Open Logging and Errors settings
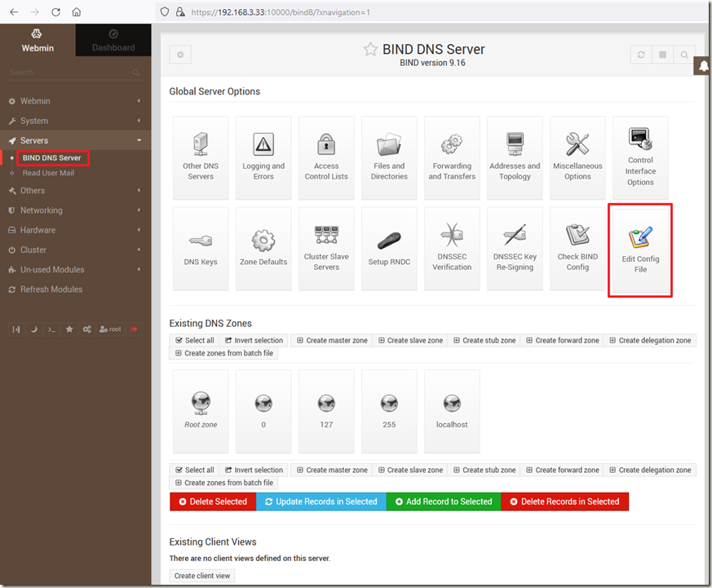 (x=263, y=157)
